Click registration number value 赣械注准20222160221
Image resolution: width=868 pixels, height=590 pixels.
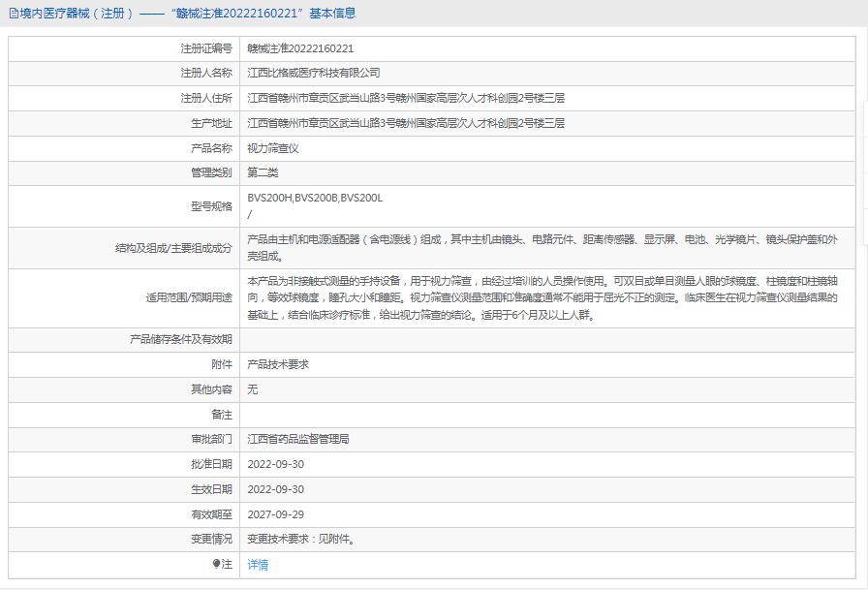(300, 48)
